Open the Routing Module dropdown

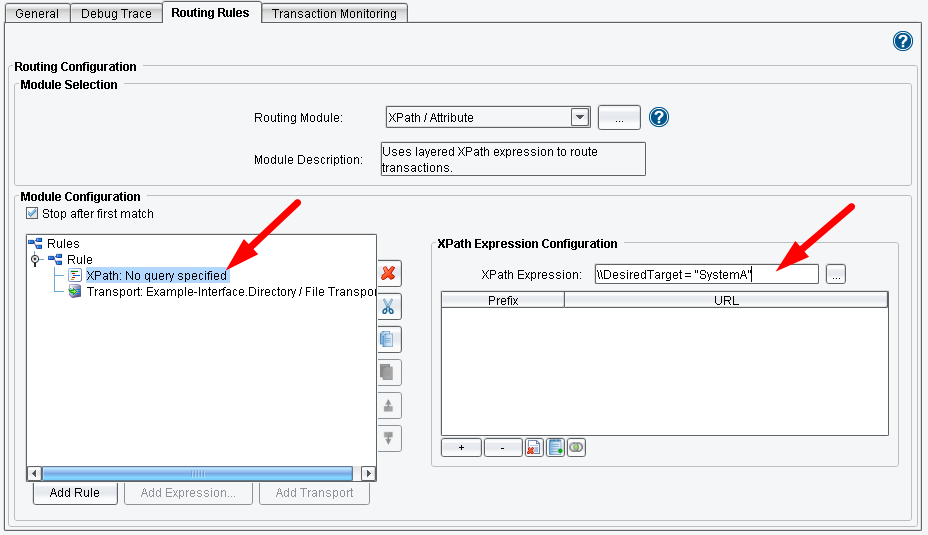click(x=580, y=117)
